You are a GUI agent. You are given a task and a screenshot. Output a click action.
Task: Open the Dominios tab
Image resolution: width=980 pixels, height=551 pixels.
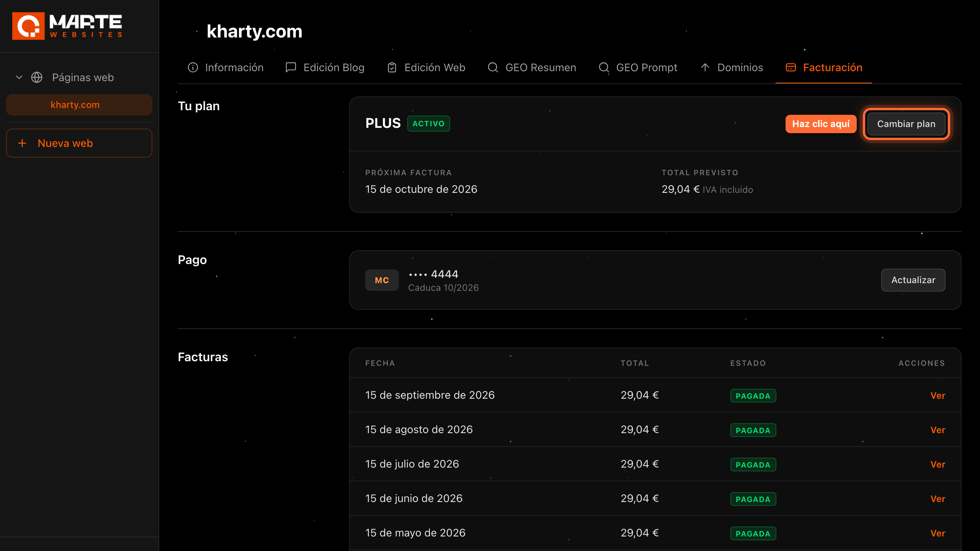pyautogui.click(x=732, y=67)
